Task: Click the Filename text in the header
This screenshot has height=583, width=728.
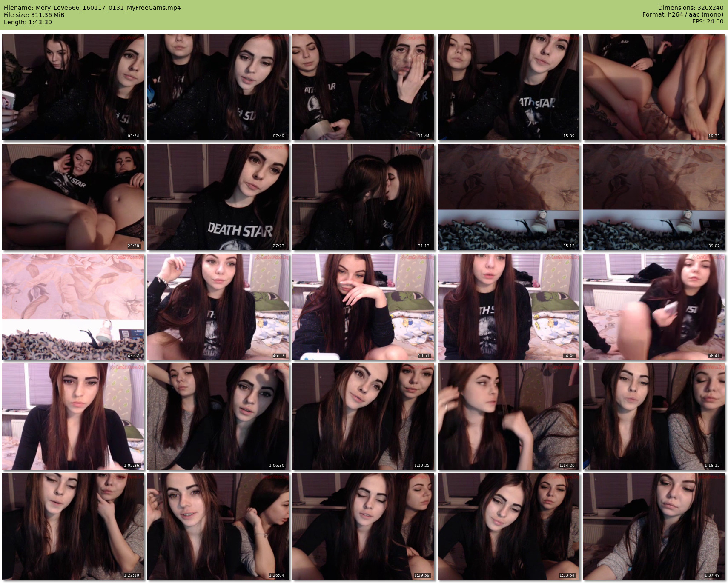Action: click(x=92, y=8)
